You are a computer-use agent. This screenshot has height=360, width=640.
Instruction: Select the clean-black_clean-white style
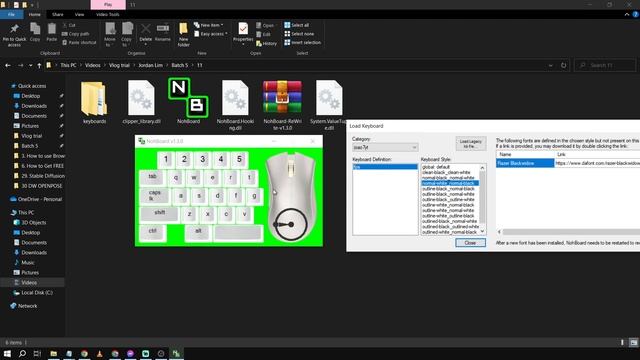pyautogui.click(x=446, y=172)
